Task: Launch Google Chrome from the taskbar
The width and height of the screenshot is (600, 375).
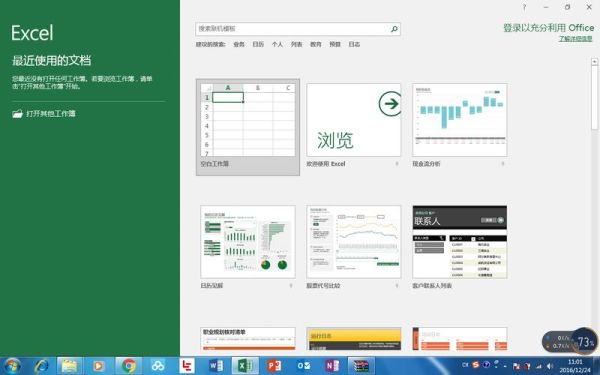Action: [x=129, y=366]
